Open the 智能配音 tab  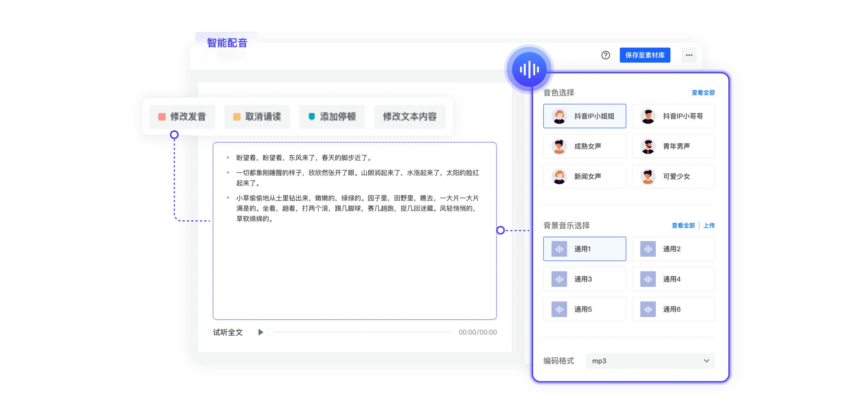point(227,43)
